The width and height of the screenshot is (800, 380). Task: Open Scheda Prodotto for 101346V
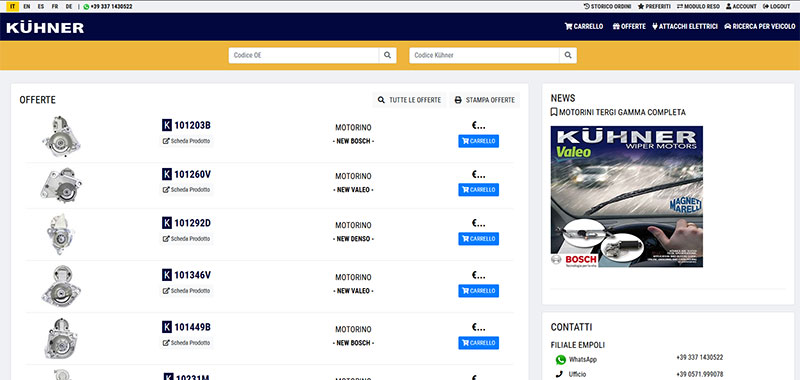[186, 291]
